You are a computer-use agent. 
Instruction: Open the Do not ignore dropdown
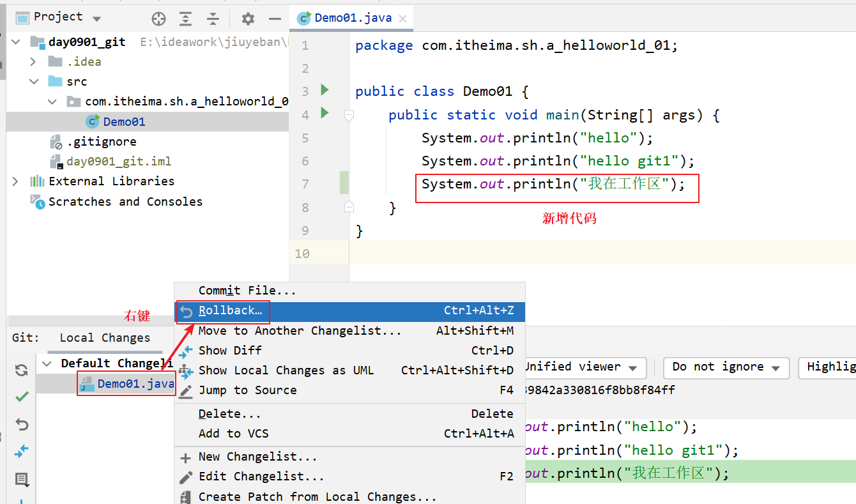[726, 367]
